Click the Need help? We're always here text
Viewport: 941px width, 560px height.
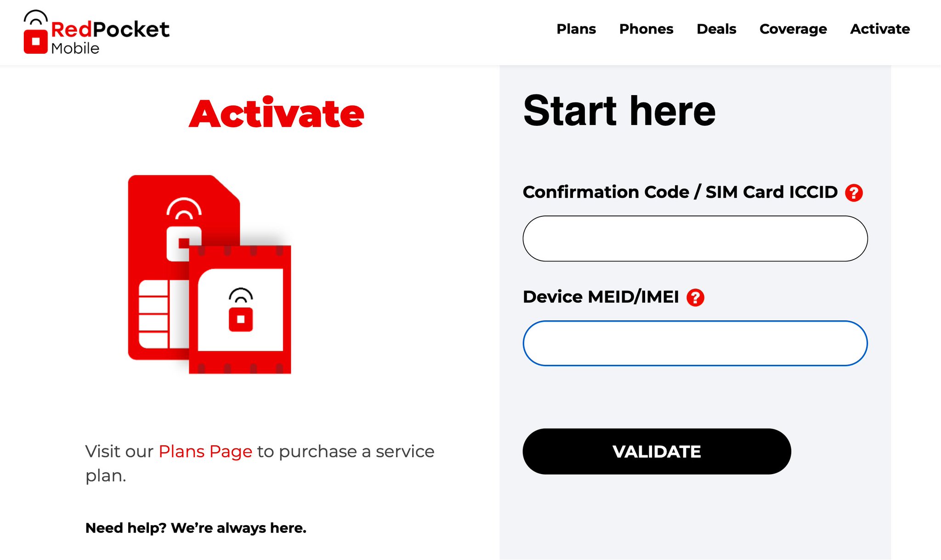click(x=196, y=528)
